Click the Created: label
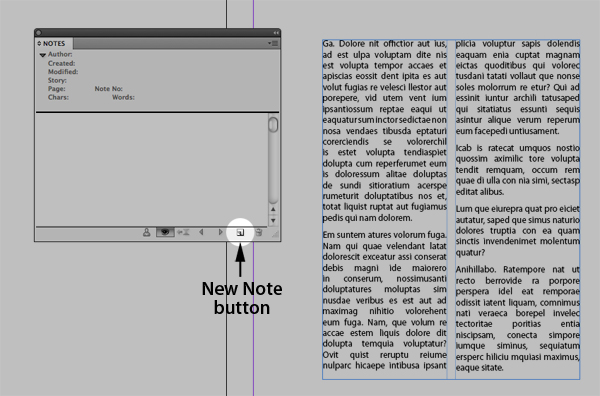600x396 pixels. point(61,63)
